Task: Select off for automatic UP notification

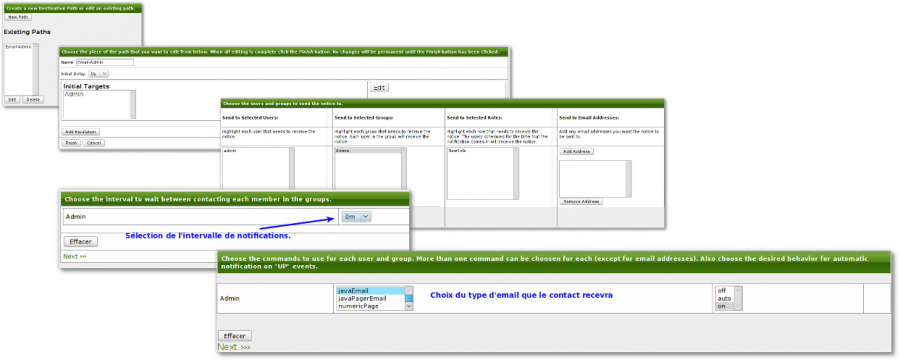Action: [x=725, y=291]
